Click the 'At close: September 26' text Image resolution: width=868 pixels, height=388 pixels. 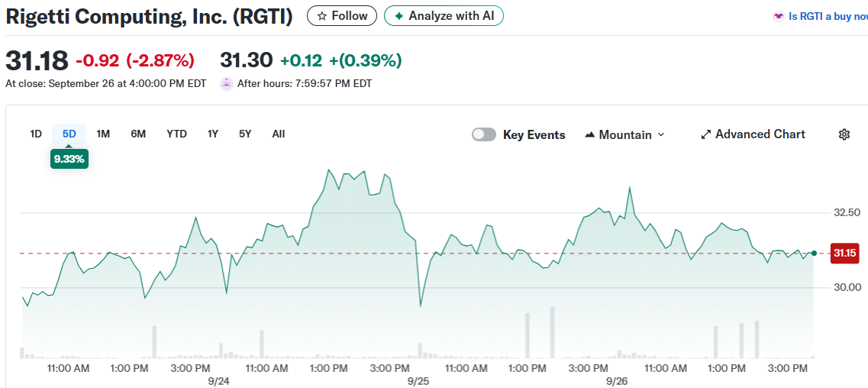pos(105,84)
